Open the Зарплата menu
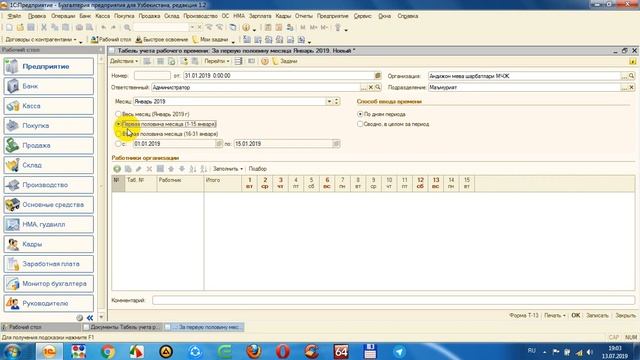Viewport: 640px width, 360px height. [260, 16]
